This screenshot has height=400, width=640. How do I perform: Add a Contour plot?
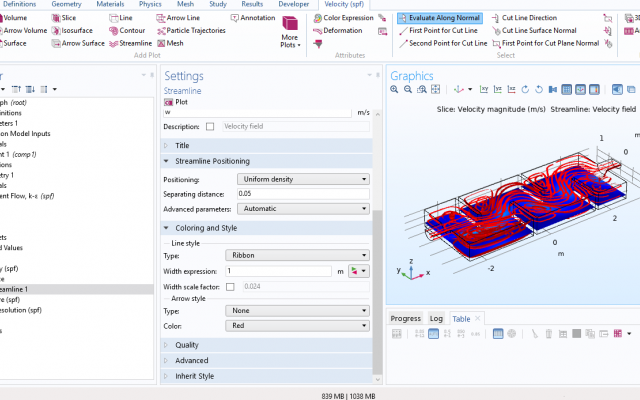point(127,31)
